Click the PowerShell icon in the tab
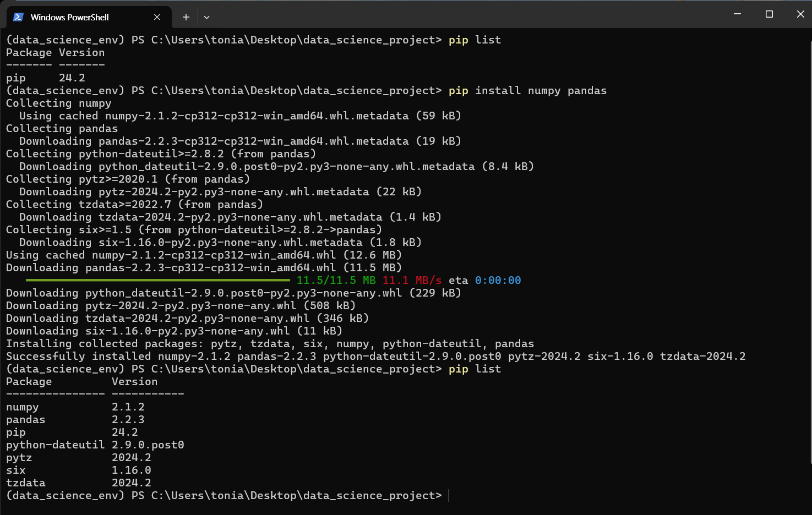 click(x=18, y=17)
